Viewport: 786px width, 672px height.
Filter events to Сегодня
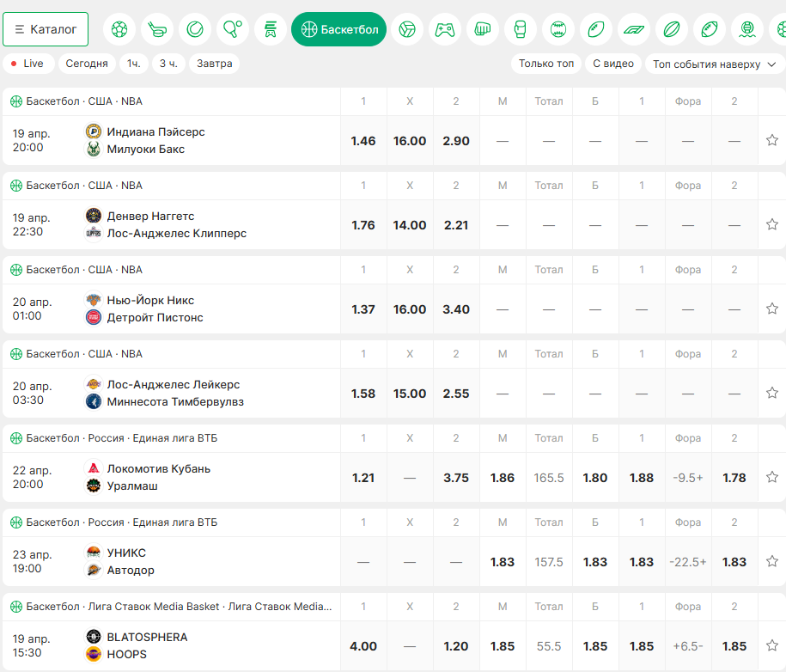[x=87, y=64]
